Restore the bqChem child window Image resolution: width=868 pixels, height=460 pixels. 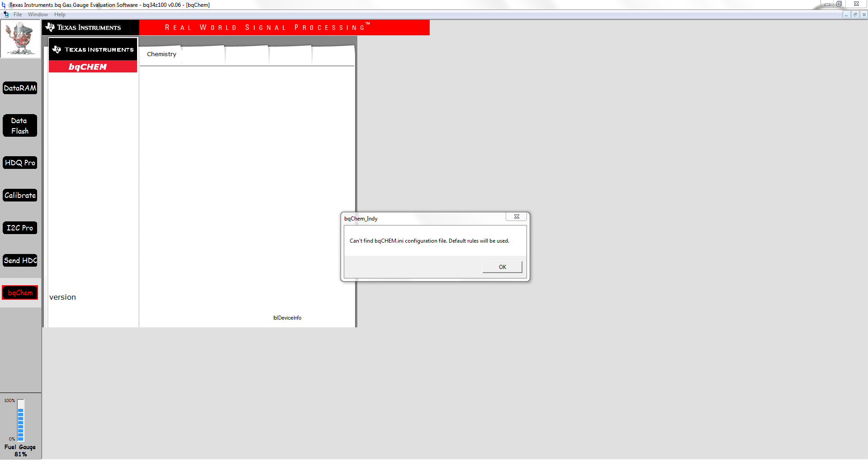pyautogui.click(x=855, y=14)
